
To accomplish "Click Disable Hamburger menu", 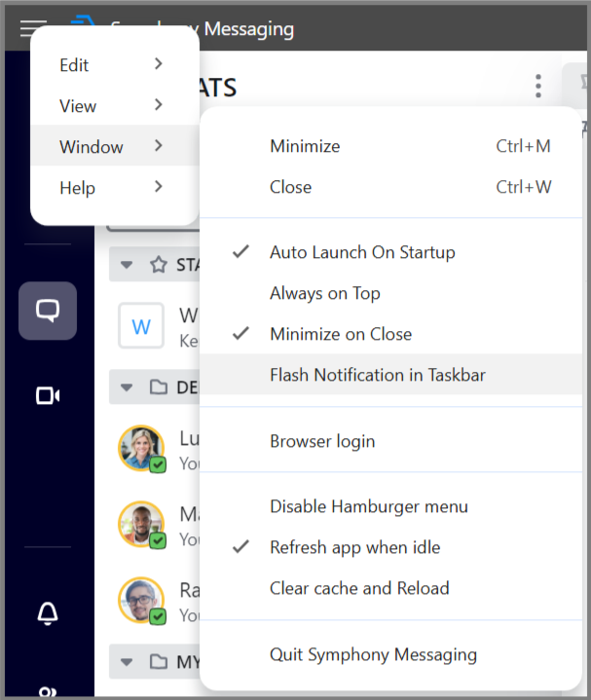I will point(390,506).
